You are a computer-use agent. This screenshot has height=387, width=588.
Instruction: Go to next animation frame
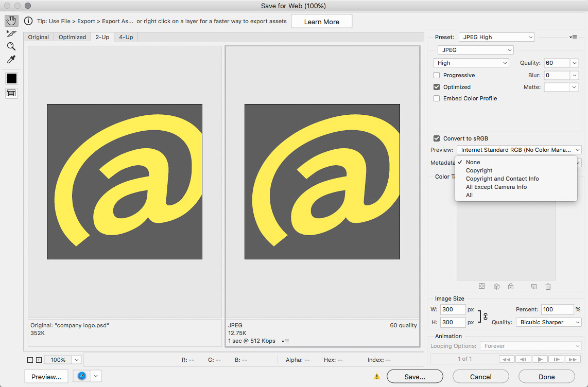click(556, 359)
